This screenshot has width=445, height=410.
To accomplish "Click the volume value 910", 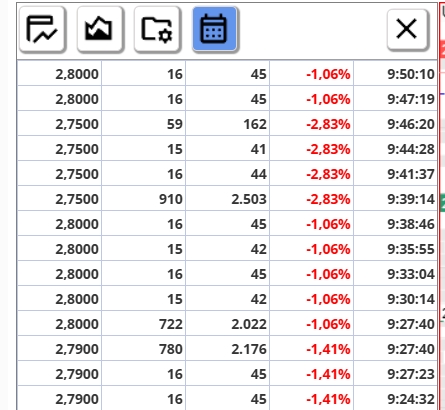I will click(x=171, y=199).
